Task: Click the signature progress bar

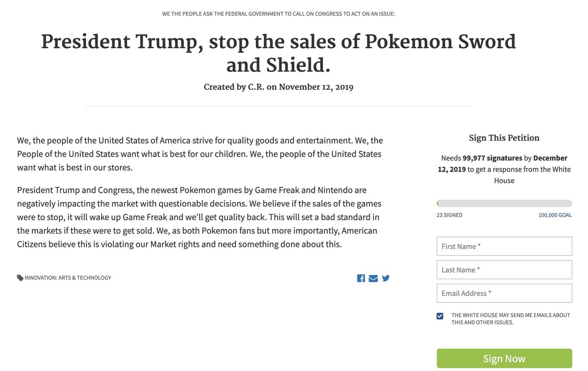Action: click(504, 203)
